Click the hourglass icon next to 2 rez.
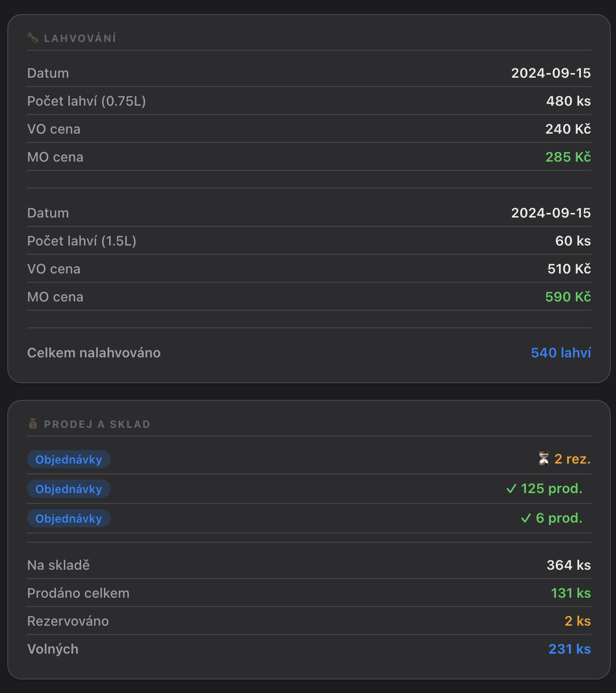 pyautogui.click(x=544, y=459)
